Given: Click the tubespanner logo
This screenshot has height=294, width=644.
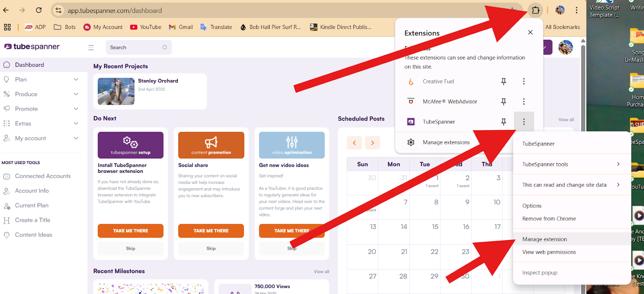Looking at the screenshot, I should point(32,47).
